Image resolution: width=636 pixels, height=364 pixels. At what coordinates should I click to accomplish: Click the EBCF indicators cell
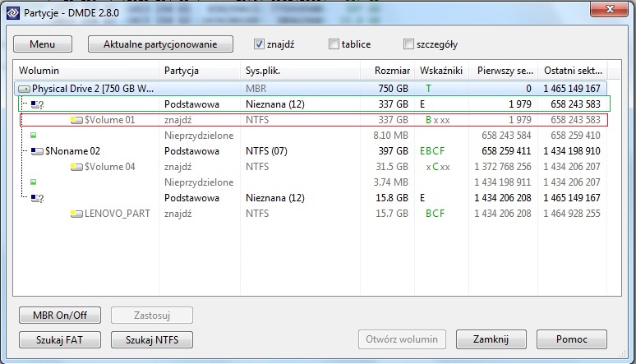click(x=432, y=151)
